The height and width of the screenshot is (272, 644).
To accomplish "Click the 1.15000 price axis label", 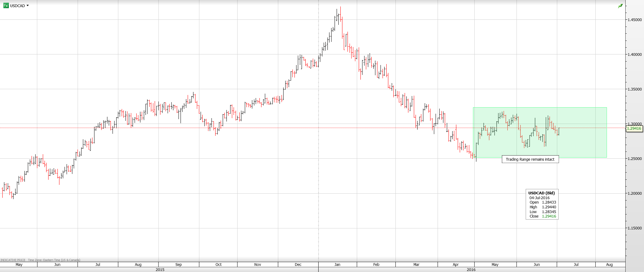I will (634, 228).
